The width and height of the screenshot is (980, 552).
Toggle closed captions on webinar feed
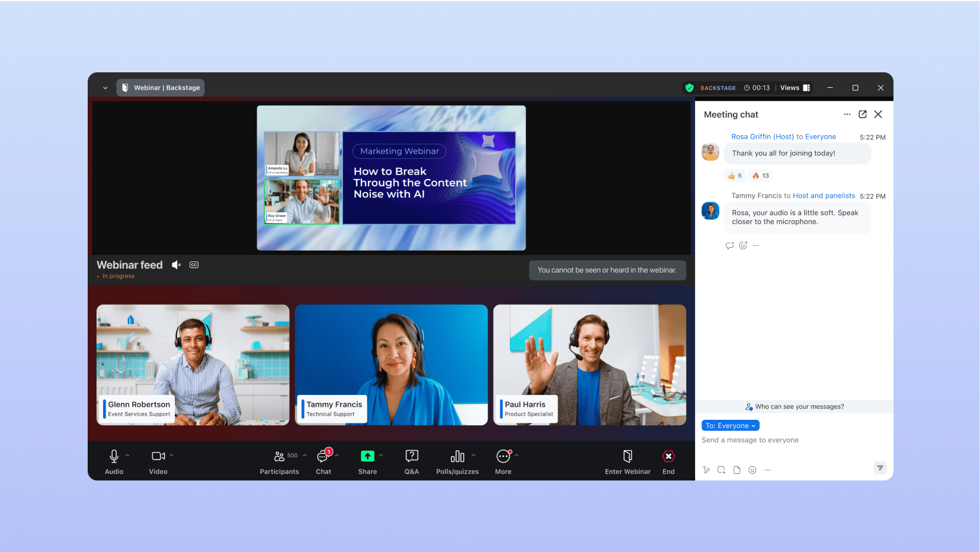tap(194, 265)
